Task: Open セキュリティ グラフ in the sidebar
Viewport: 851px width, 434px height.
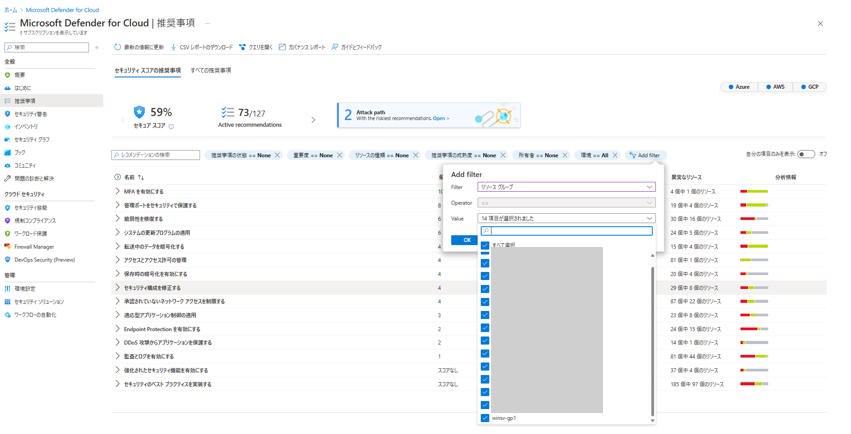Action: (31, 139)
